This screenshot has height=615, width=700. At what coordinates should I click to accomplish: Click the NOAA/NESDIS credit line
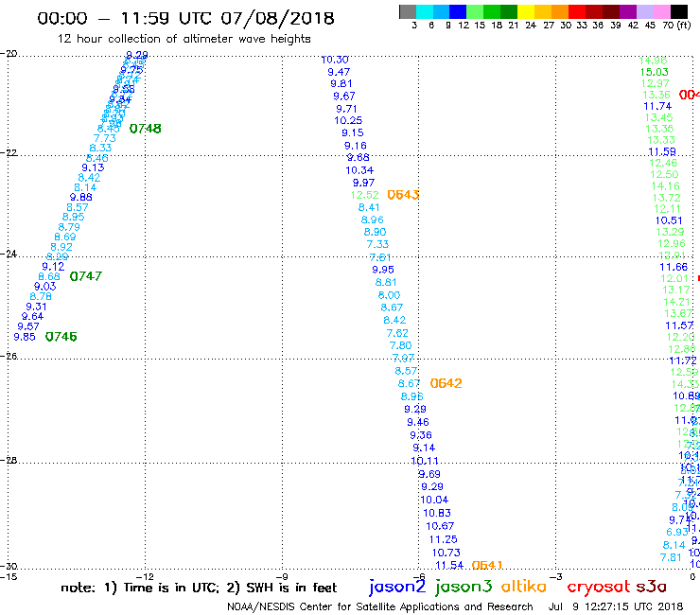[x=380, y=606]
